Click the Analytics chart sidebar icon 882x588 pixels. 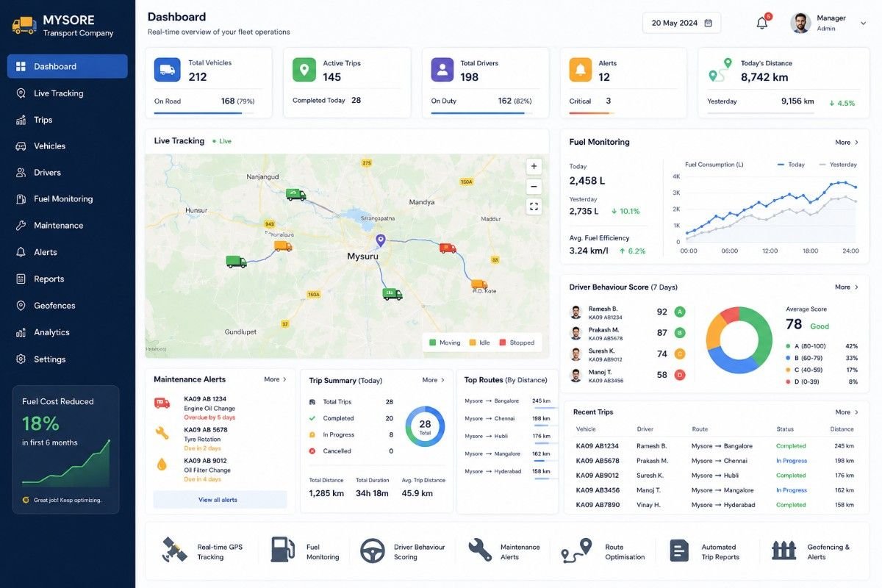pos(21,332)
